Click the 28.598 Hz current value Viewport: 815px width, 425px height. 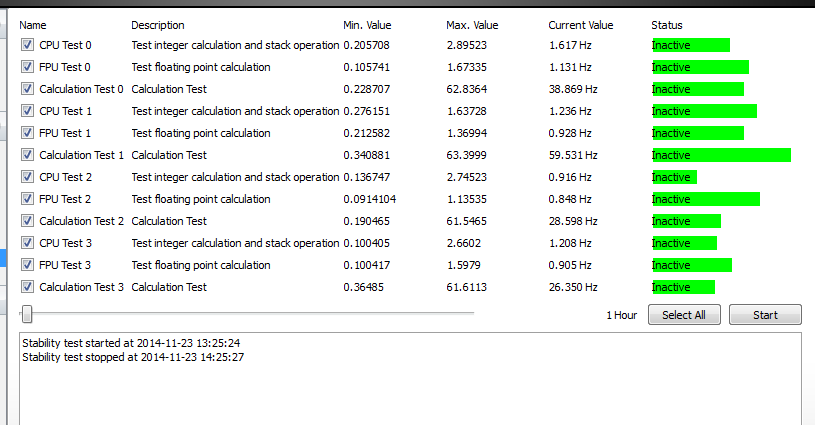click(573, 221)
